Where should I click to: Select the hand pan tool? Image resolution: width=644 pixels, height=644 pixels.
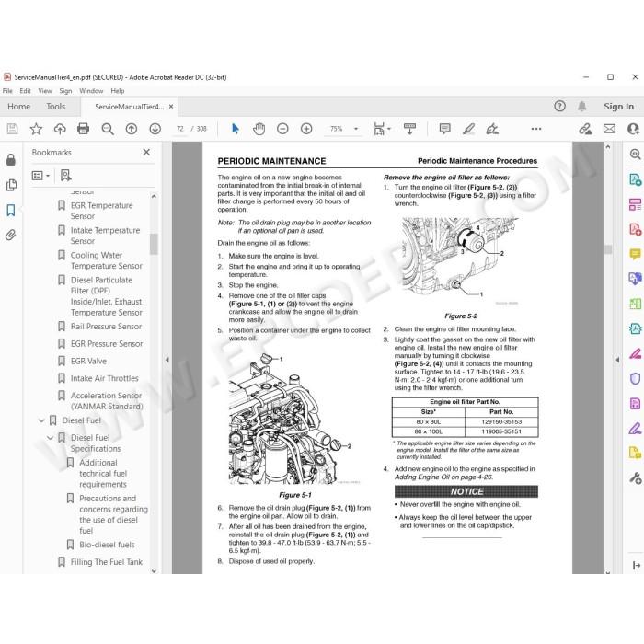click(x=259, y=129)
